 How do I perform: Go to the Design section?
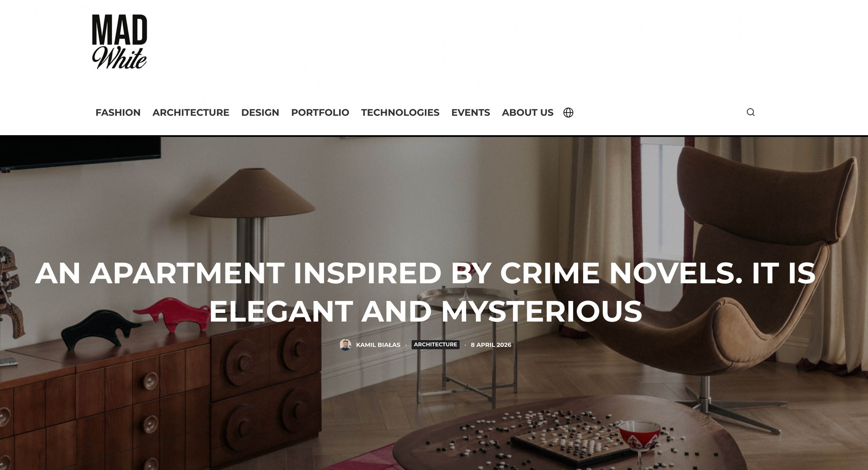260,113
